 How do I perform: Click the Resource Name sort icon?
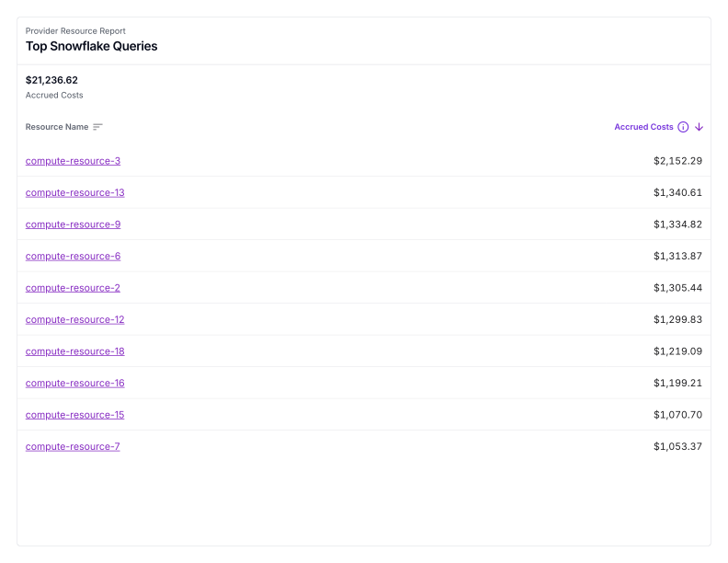97,127
